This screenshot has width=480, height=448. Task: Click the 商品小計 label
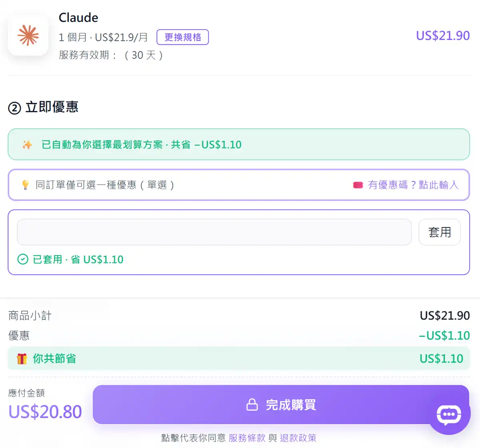tap(30, 316)
